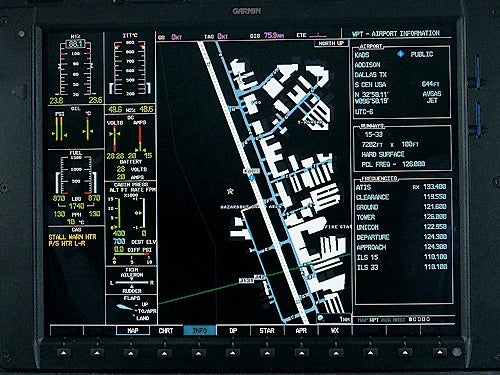
Task: Select the ILS 33 frequency row
Action: click(401, 267)
